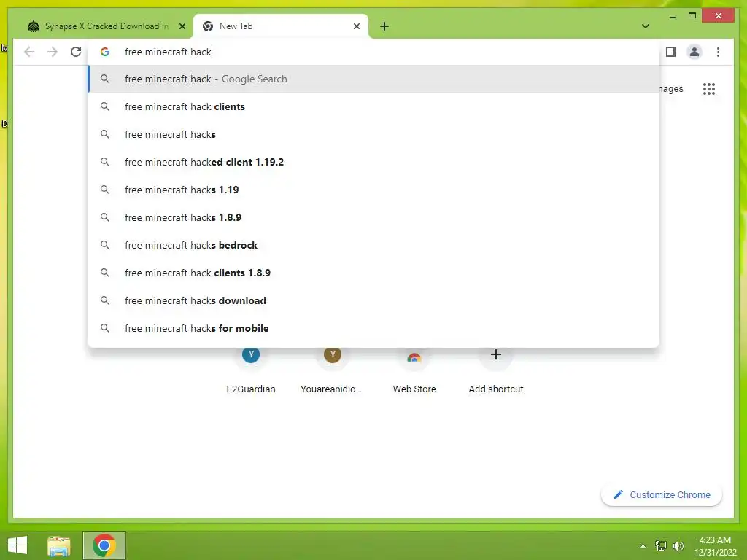Choose 'free minecraft hacks 1.19' suggestion
Screen dimensions: 747x560
coord(374,190)
